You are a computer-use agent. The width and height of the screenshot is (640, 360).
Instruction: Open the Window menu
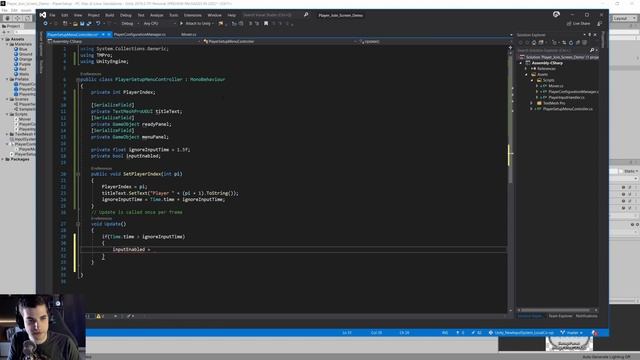pos(215,15)
